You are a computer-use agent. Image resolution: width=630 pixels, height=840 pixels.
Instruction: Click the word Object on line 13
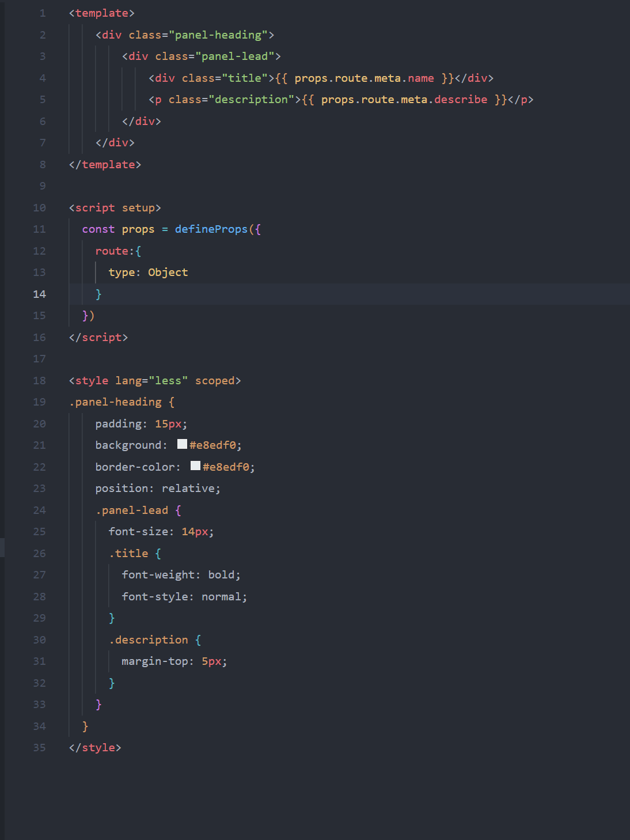168,272
